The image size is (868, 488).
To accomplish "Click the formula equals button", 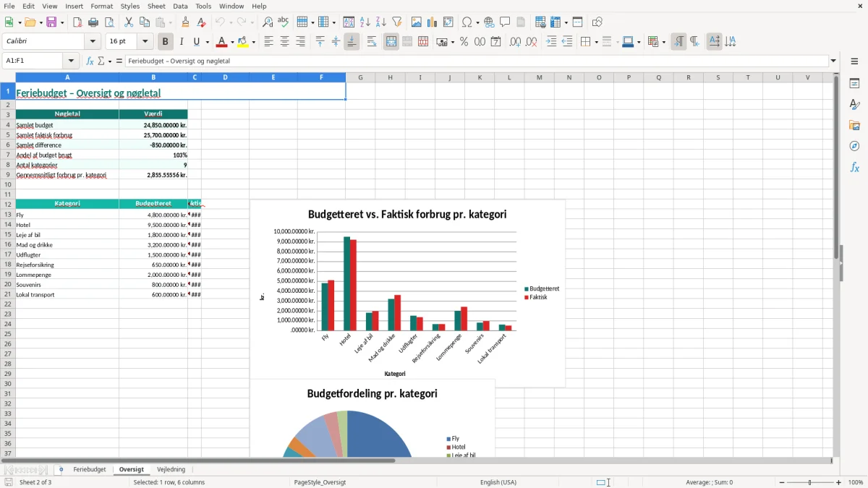I will point(119,61).
